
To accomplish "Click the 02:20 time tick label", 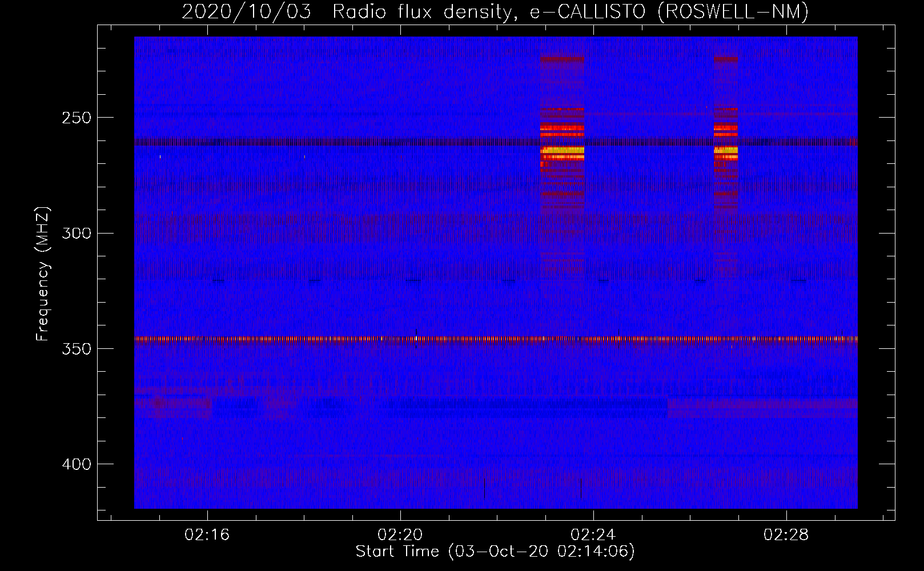I will click(x=400, y=534).
